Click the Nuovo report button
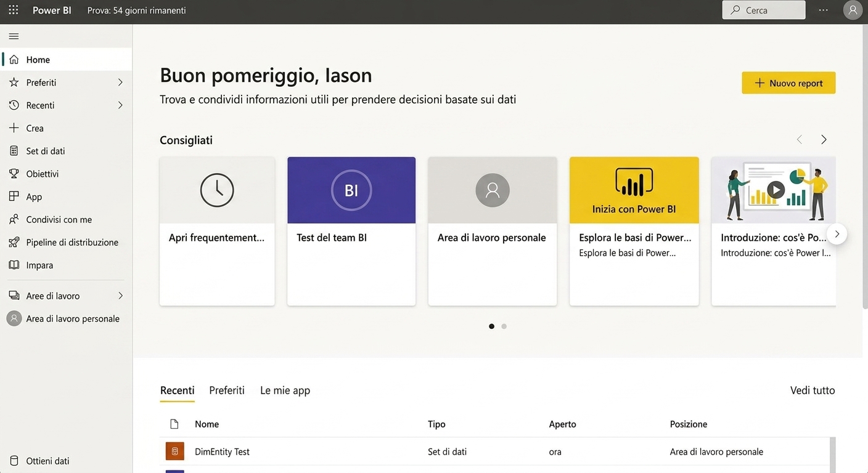The image size is (868, 473). click(x=788, y=83)
